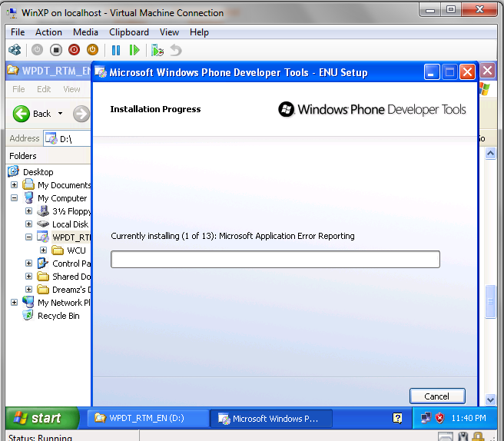Viewport: 504px width, 441px height.
Task: Click the XP Start button
Action: coord(41,419)
